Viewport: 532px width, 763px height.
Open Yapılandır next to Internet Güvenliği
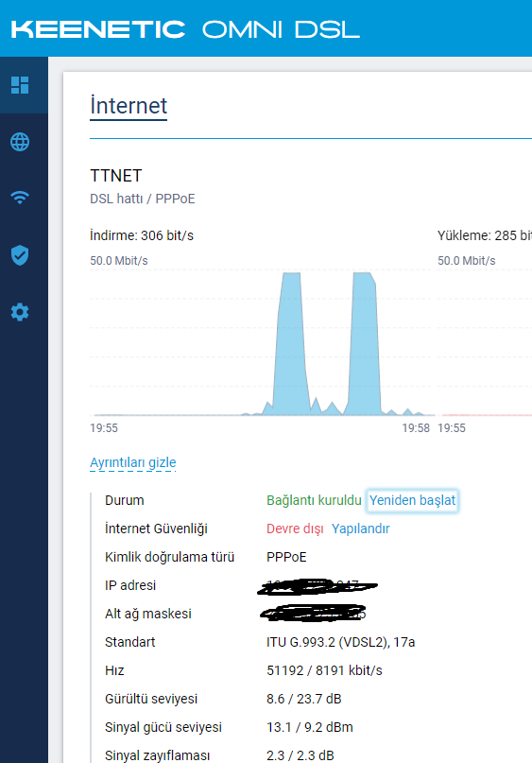pyautogui.click(x=360, y=529)
